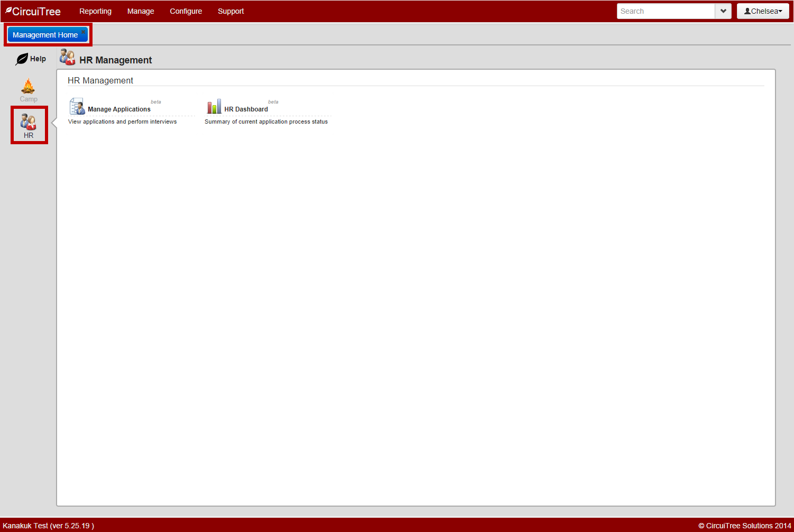Click the CircuiTree Solutions 2014 copyright text
Image resolution: width=794 pixels, height=532 pixels.
(744, 526)
